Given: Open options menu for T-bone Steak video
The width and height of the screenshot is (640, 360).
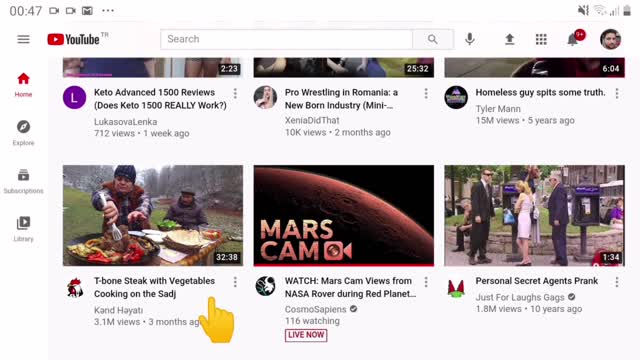Looking at the screenshot, I should coord(235,282).
